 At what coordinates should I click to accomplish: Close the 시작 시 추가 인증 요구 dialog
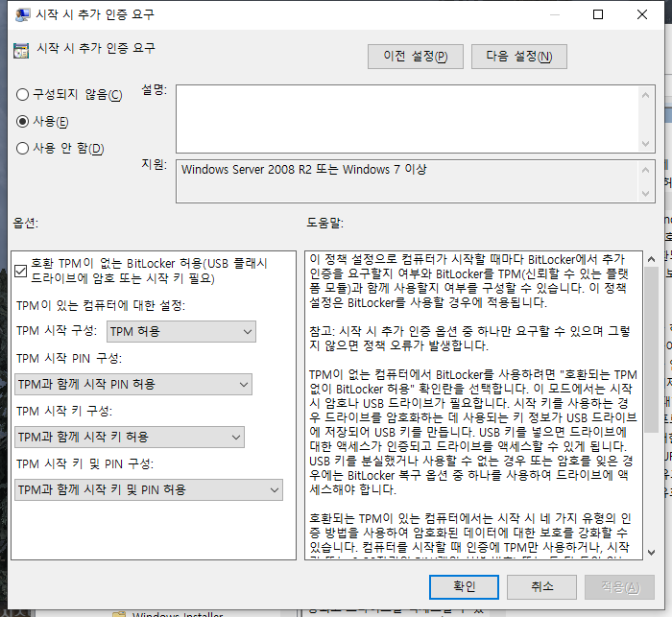[642, 14]
